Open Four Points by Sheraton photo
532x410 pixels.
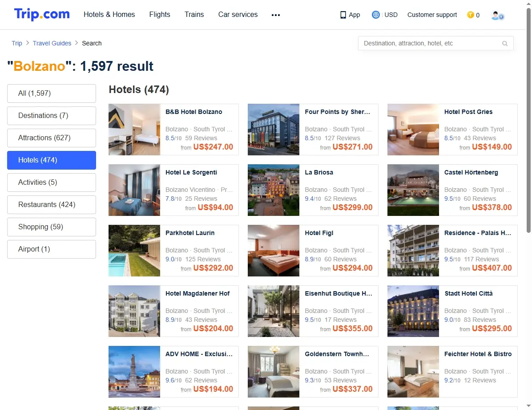[274, 130]
